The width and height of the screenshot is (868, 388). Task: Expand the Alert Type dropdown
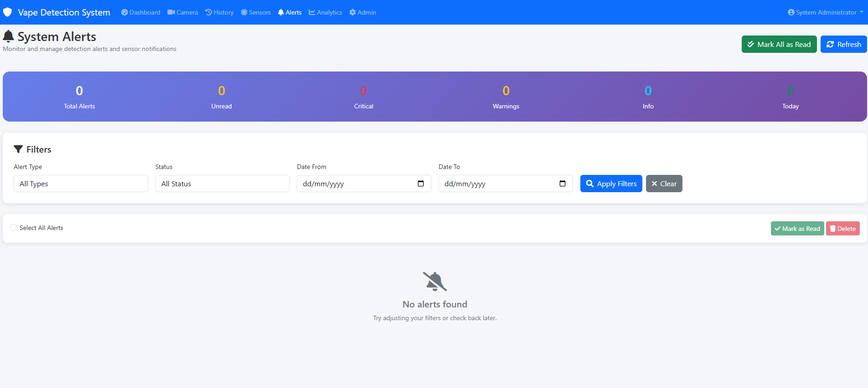pos(81,184)
